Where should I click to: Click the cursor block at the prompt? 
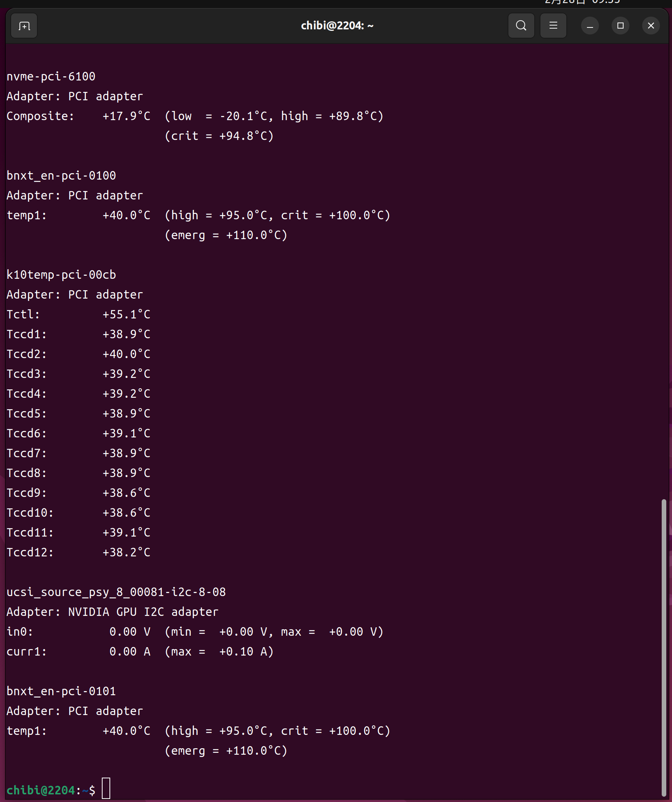pos(106,788)
